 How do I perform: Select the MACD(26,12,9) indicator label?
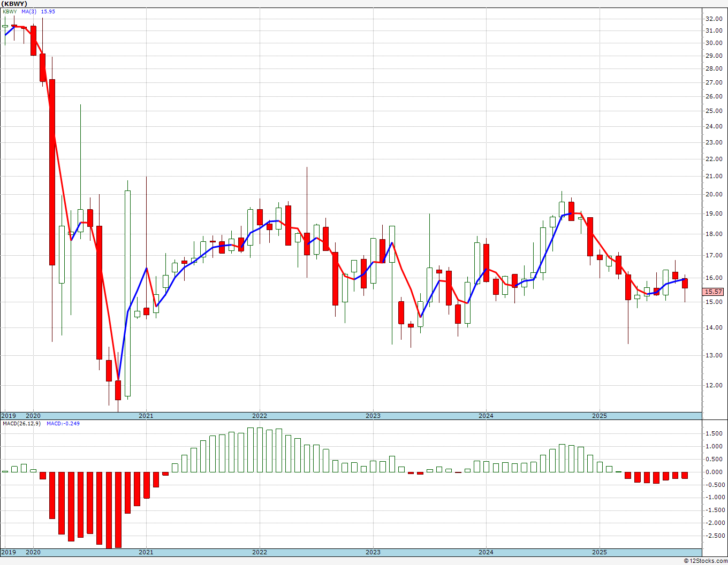tap(21, 424)
